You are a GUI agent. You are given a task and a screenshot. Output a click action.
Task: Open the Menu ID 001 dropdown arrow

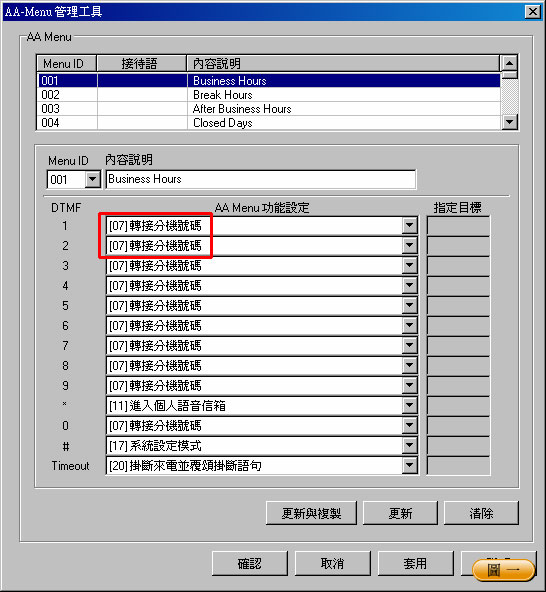click(x=93, y=179)
